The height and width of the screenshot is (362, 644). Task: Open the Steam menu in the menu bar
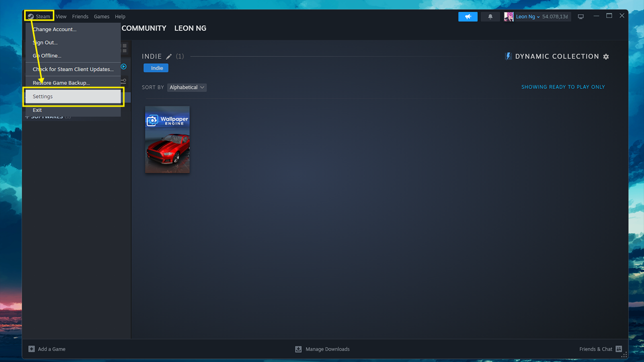tap(39, 17)
